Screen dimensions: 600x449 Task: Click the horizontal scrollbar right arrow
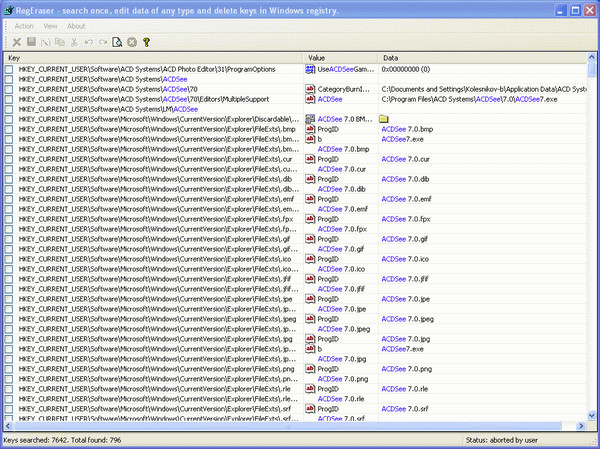(581, 426)
